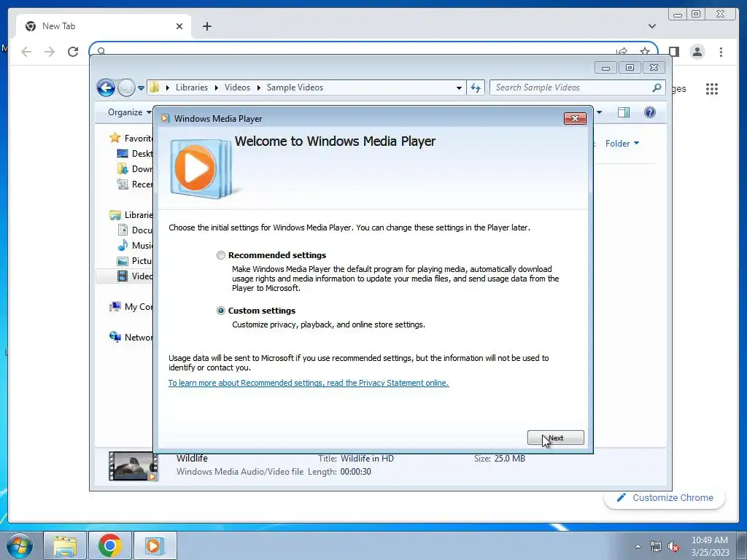The width and height of the screenshot is (747, 560).
Task: Refresh the Sample Videos folder
Action: 476,87
